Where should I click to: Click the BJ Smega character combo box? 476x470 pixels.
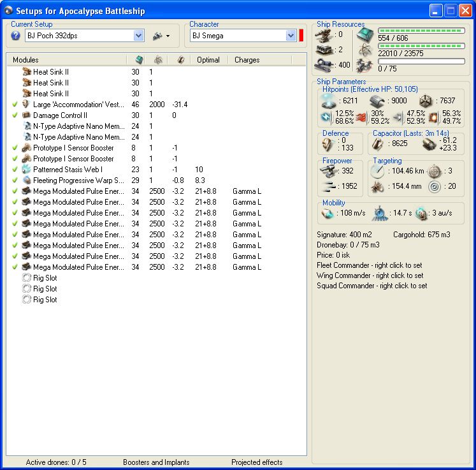pos(243,36)
